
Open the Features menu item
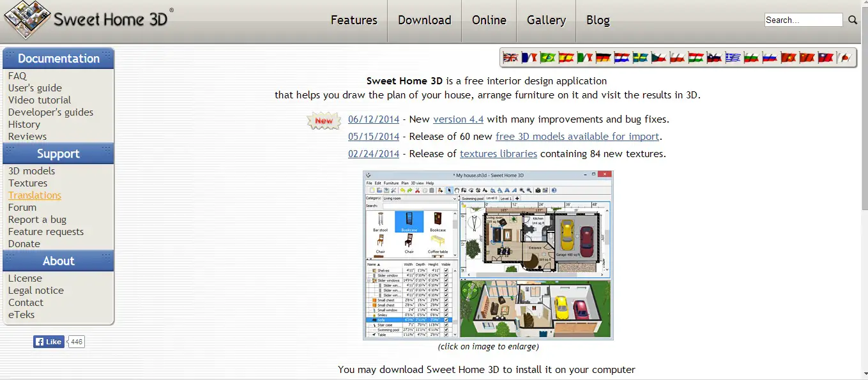(354, 20)
